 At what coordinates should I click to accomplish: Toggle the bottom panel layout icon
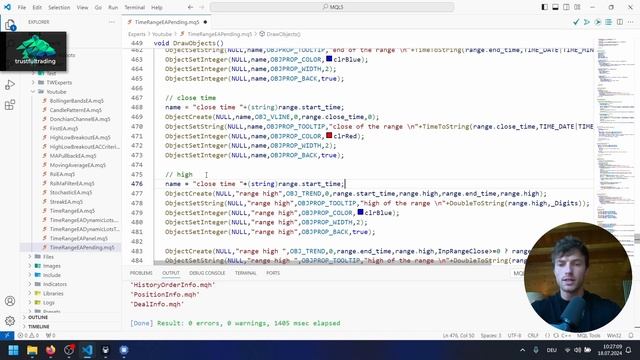pos(556,7)
